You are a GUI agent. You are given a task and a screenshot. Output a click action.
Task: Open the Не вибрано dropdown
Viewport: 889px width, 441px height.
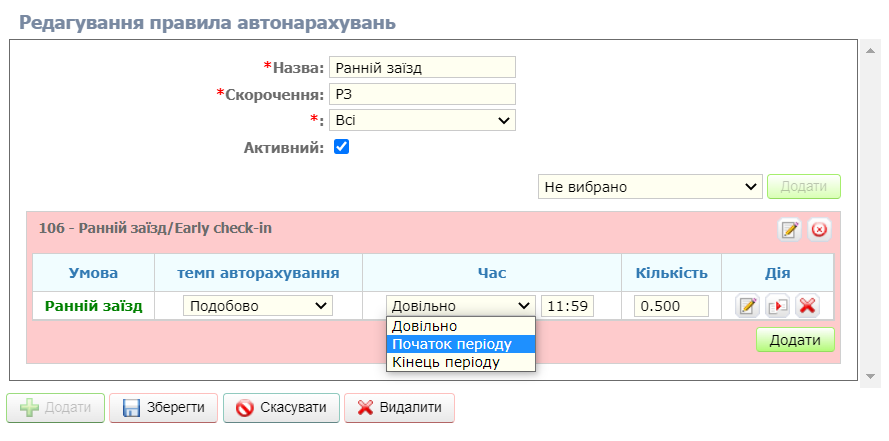(x=650, y=187)
